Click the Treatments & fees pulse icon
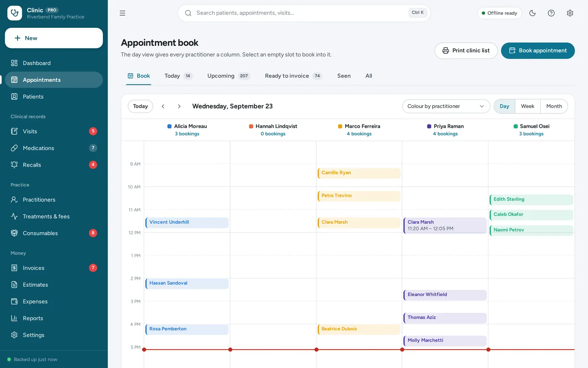This screenshot has width=588, height=368. tap(14, 217)
